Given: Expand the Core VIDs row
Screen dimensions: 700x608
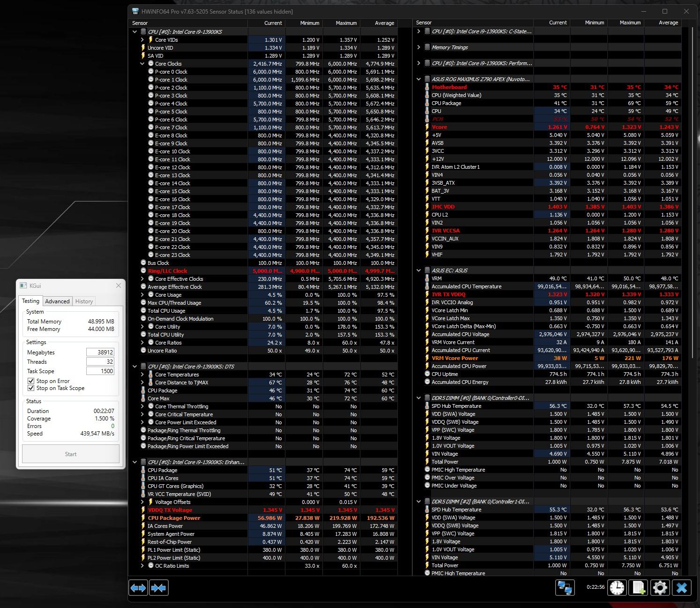Looking at the screenshot, I should pyautogui.click(x=142, y=40).
